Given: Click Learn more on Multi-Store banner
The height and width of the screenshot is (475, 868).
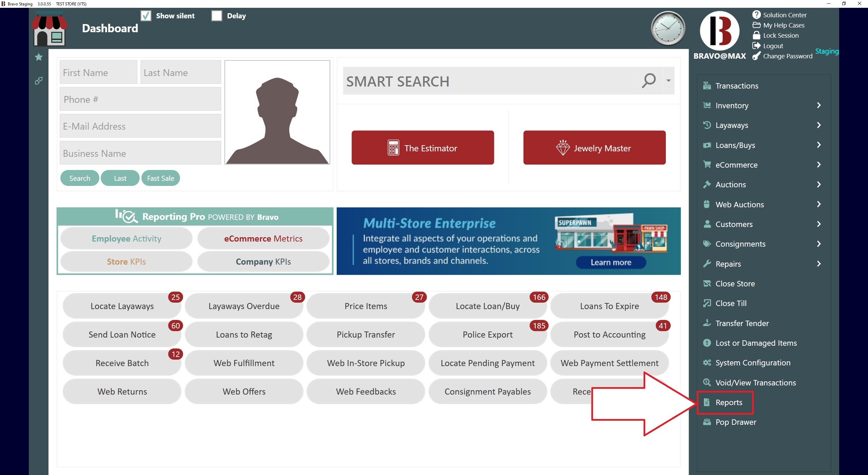Looking at the screenshot, I should pyautogui.click(x=611, y=262).
